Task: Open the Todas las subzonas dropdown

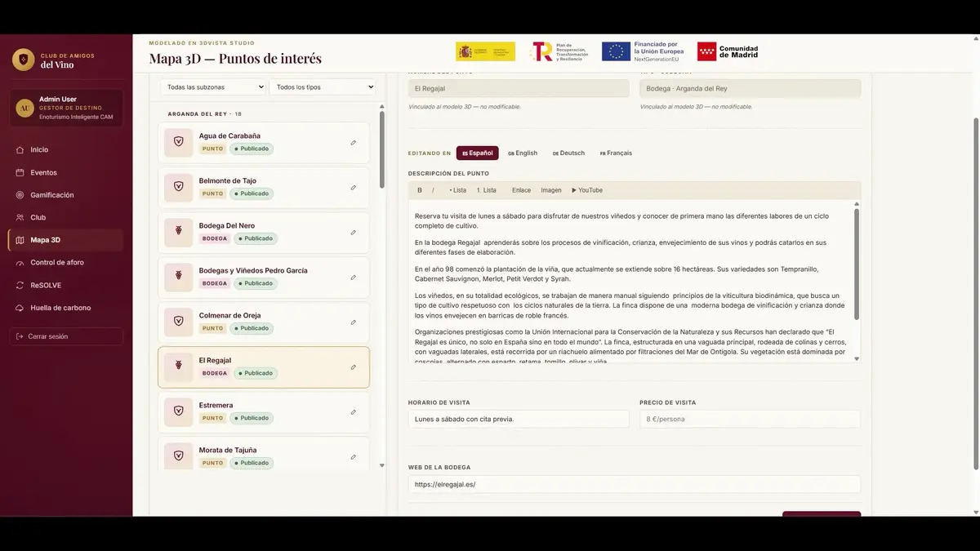Action: point(213,87)
